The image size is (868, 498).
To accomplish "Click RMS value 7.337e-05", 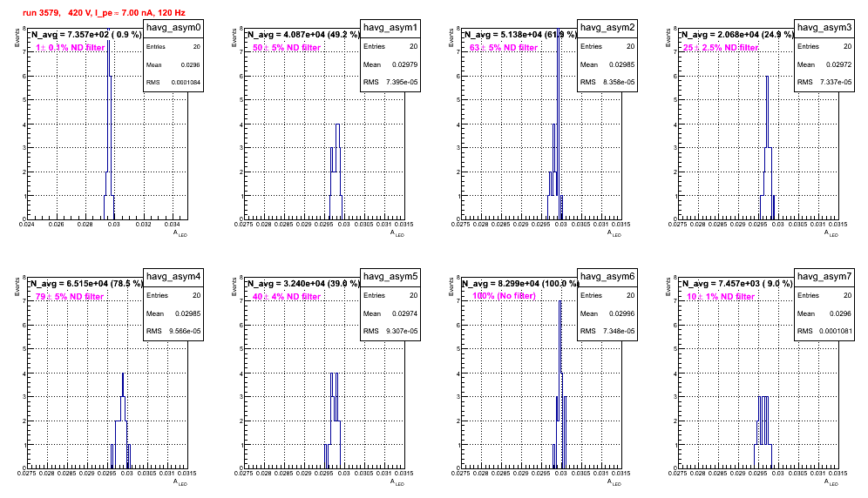I will (x=836, y=83).
